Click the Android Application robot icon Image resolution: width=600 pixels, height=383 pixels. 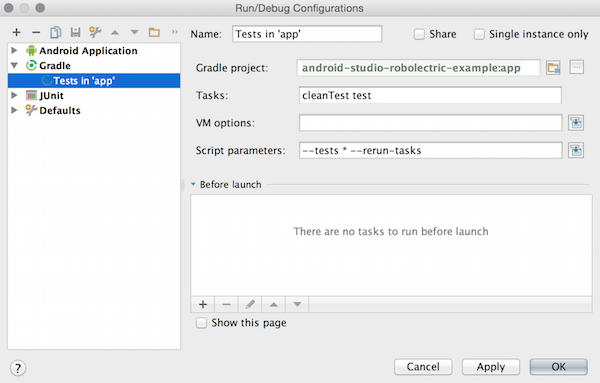point(31,51)
